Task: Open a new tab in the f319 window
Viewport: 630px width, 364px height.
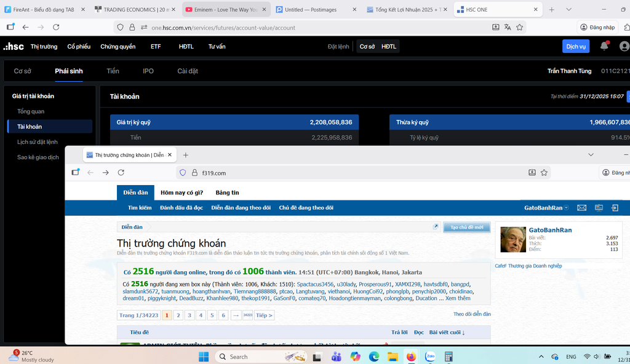Action: tap(186, 155)
